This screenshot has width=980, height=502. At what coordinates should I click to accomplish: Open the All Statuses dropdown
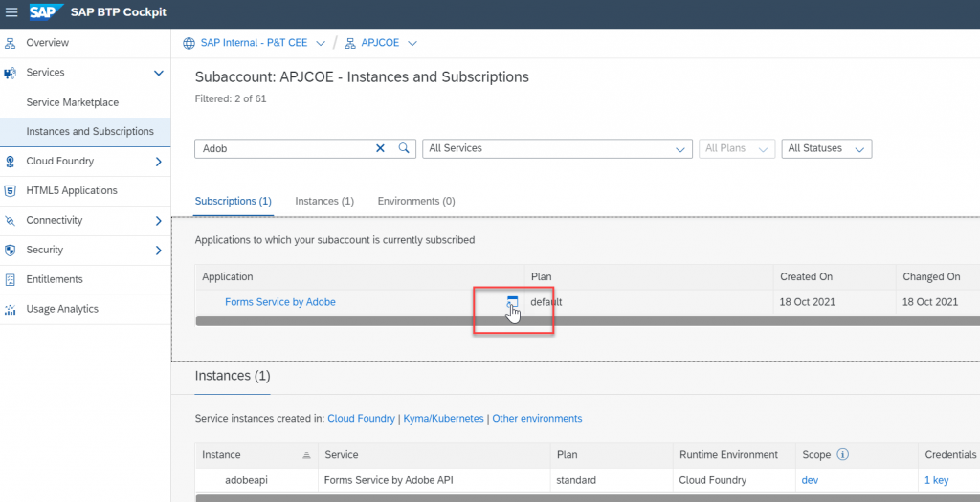coord(826,148)
